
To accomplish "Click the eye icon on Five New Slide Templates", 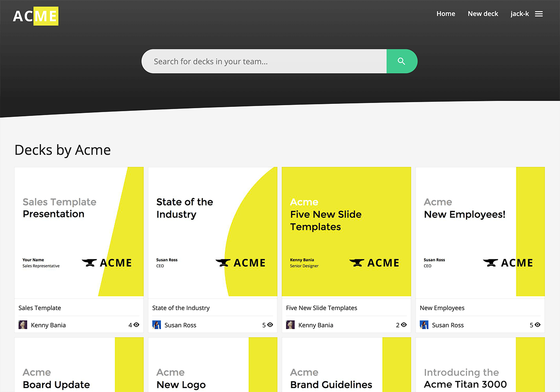I will (404, 325).
